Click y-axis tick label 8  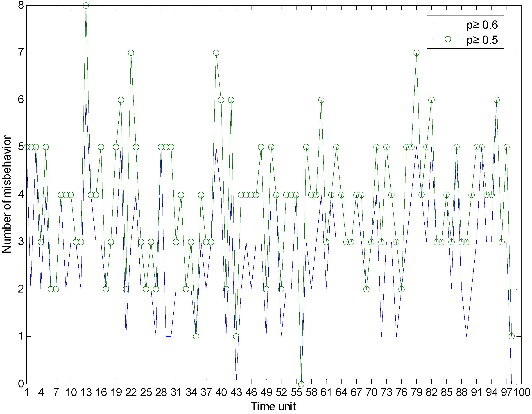(21, 5)
